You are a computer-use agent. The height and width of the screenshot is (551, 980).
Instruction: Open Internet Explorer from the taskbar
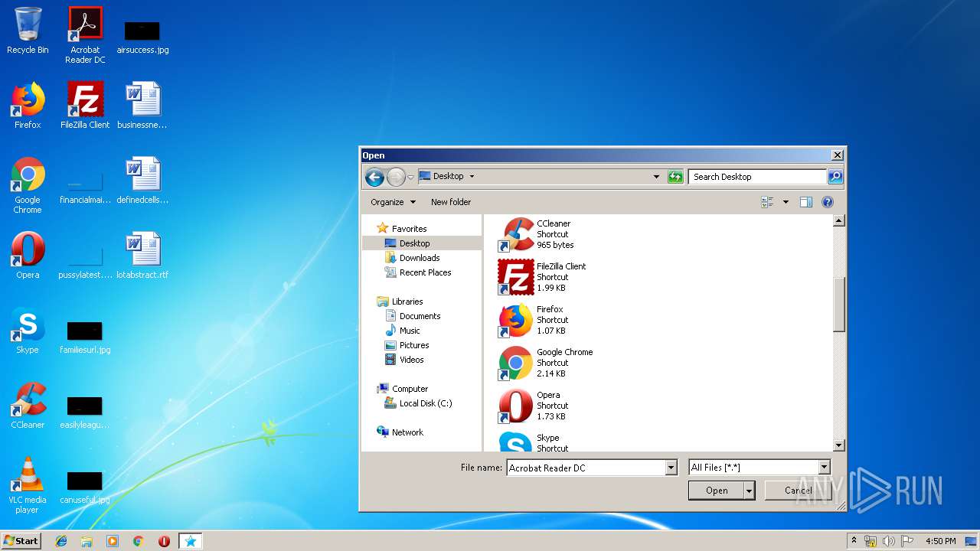click(61, 541)
